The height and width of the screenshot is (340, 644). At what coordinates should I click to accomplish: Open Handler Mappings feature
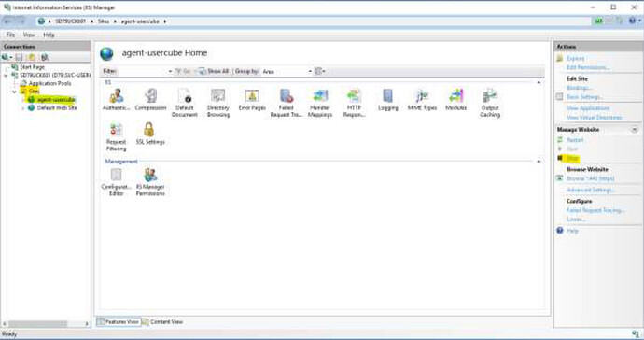[x=320, y=103]
